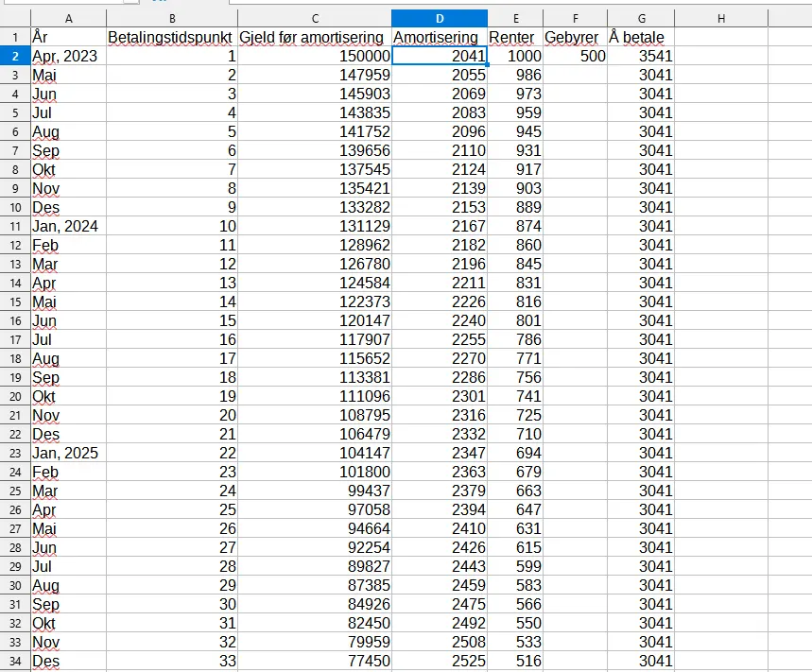Click the 'Gjeld før amortisering' header cell

point(315,37)
